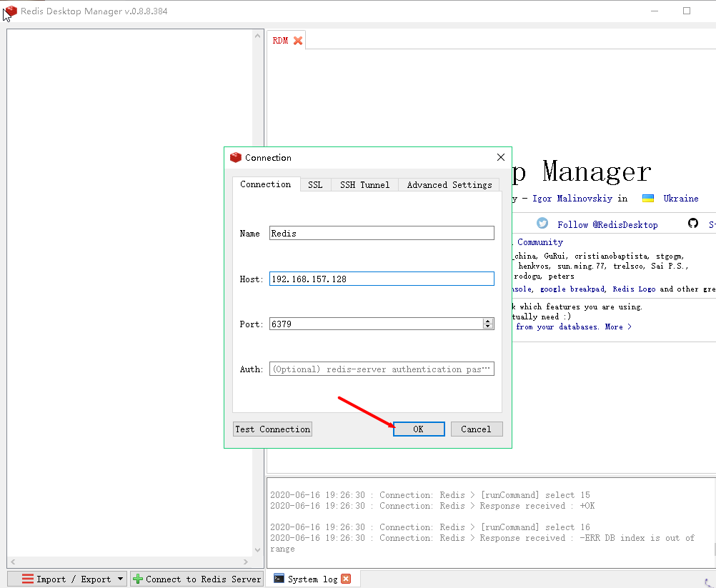The image size is (716, 588).
Task: Maximize the Redis Desktop Manager window
Action: (686, 11)
